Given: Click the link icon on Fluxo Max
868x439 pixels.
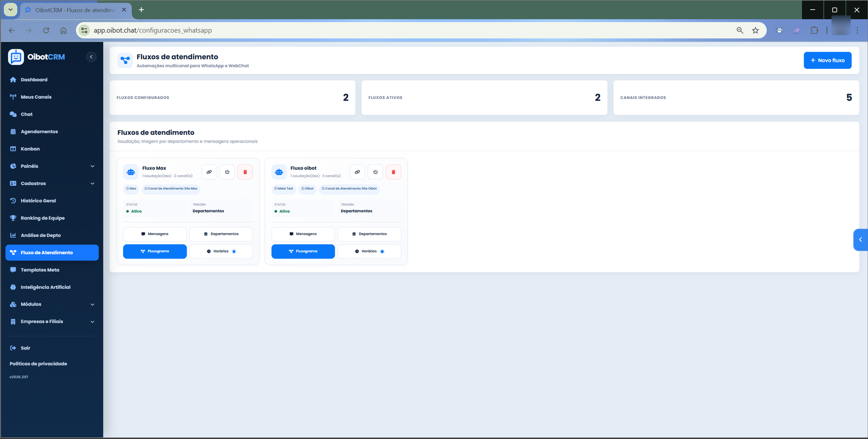Looking at the screenshot, I should tap(209, 172).
